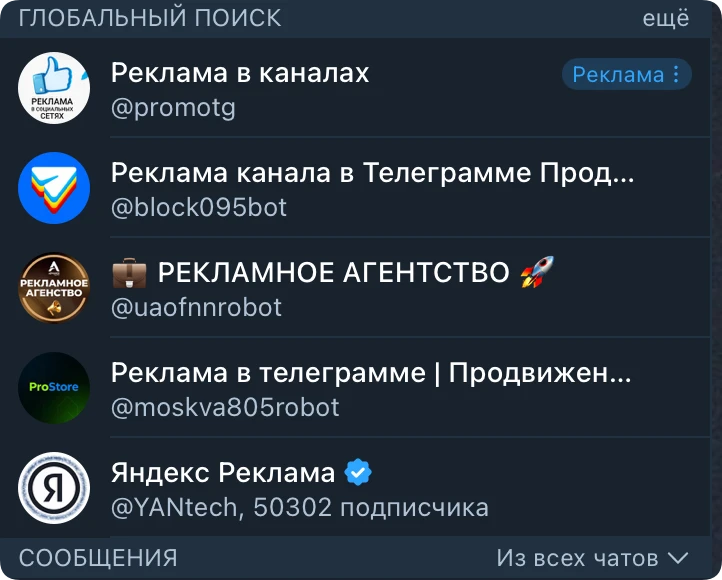Expand the Из всех чатов filter chevron
This screenshot has height=580, width=722.
pos(678,558)
